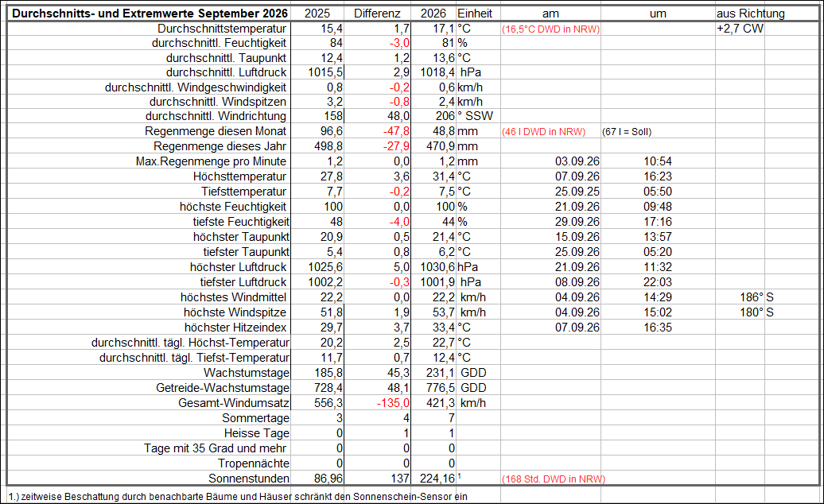
Task: Click the yearly rain value '470,9'
Action: click(x=441, y=146)
